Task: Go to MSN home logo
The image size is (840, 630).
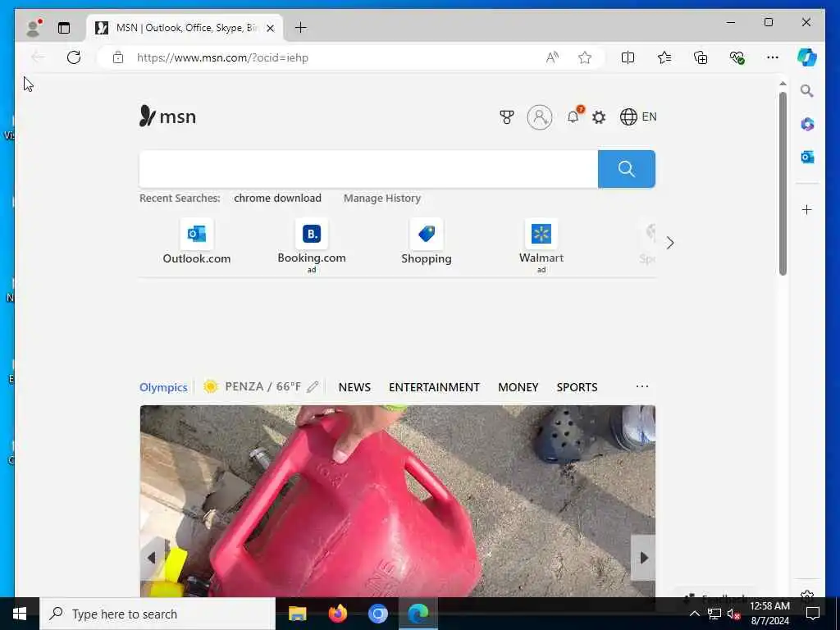Action: pos(167,116)
